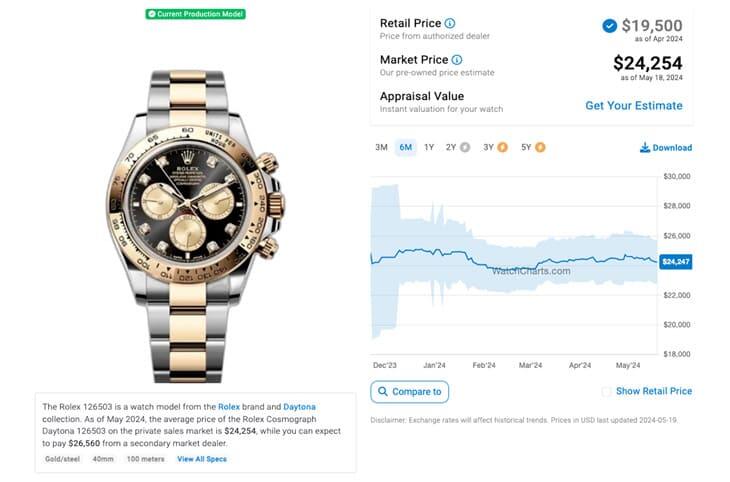
Task: Click the Rolex Daytona watch image
Action: [195, 220]
